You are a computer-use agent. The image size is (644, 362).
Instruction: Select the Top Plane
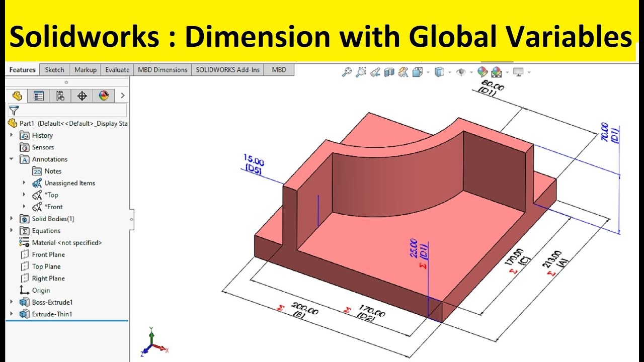click(40, 266)
